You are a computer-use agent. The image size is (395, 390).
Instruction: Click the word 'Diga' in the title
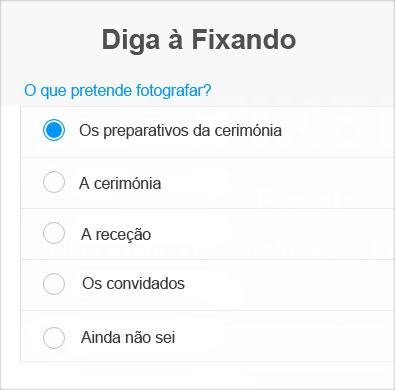tap(131, 41)
